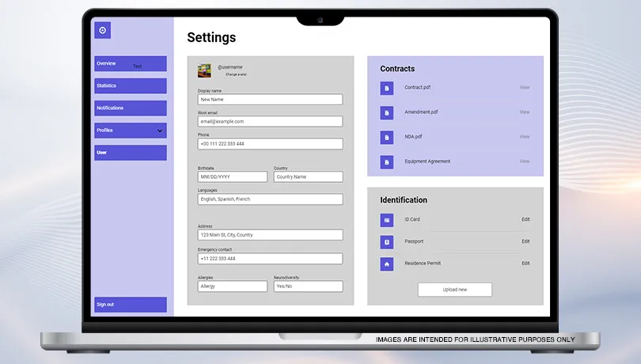
Task: Open Notifications from the sidebar
Action: coord(130,108)
